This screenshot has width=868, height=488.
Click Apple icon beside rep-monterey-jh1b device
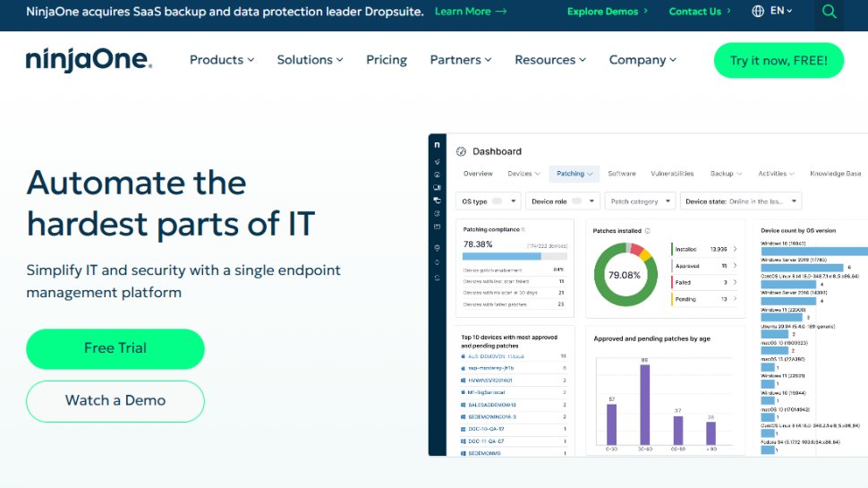[x=464, y=368]
